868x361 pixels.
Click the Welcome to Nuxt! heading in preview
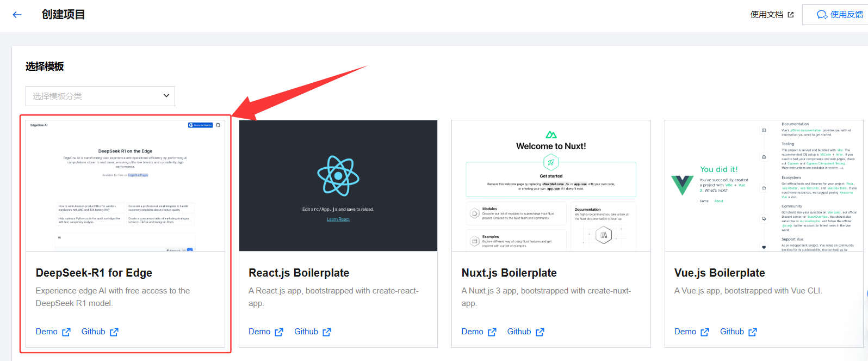click(551, 146)
